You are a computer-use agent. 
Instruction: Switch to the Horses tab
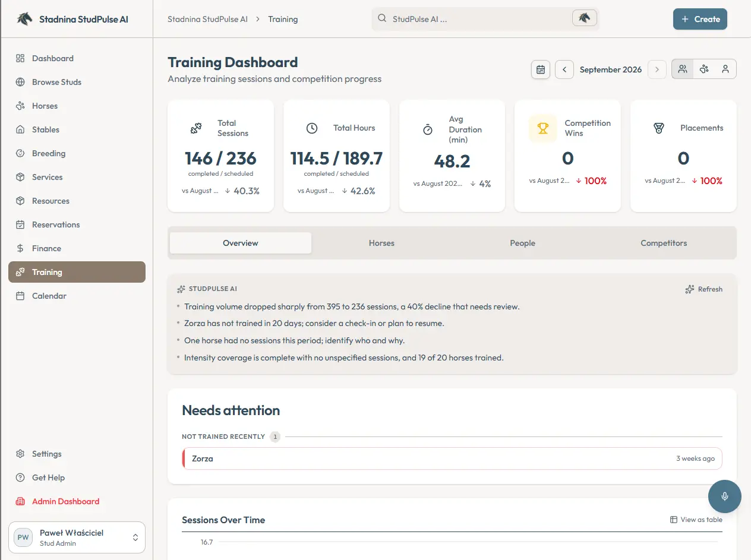(x=381, y=243)
